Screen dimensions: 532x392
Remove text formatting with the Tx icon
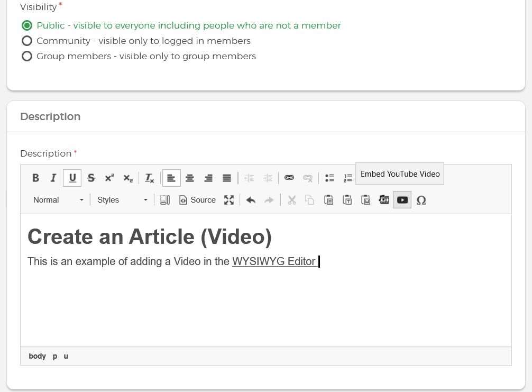tap(149, 178)
